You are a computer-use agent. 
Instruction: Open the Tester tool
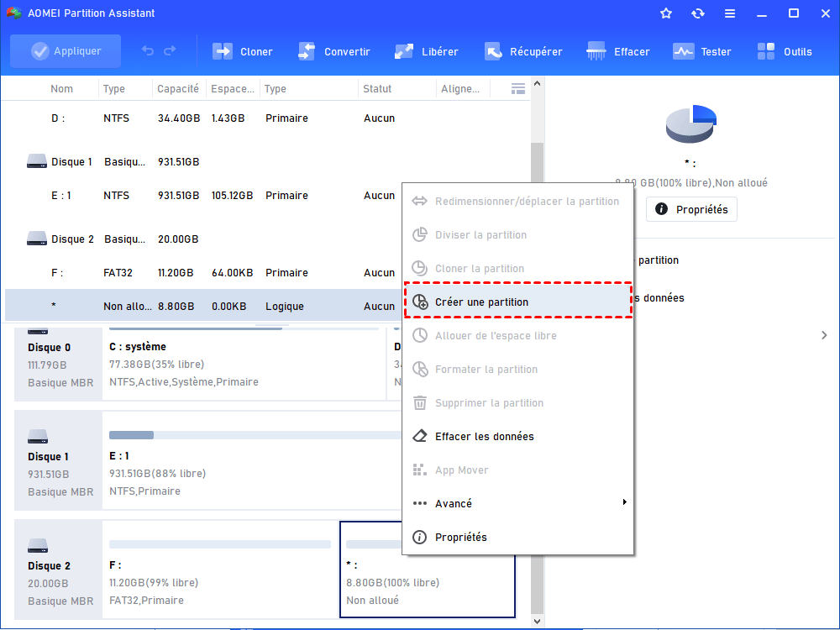click(x=701, y=51)
